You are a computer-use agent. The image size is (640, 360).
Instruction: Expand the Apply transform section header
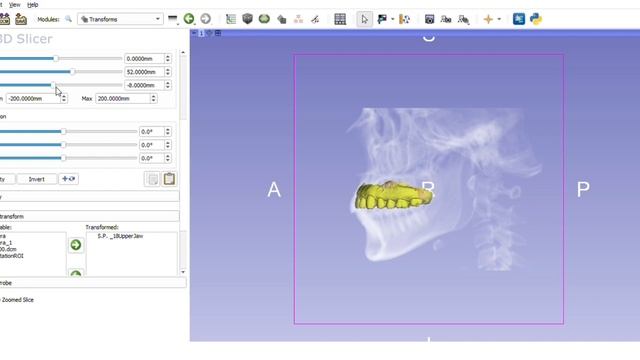[x=89, y=216]
